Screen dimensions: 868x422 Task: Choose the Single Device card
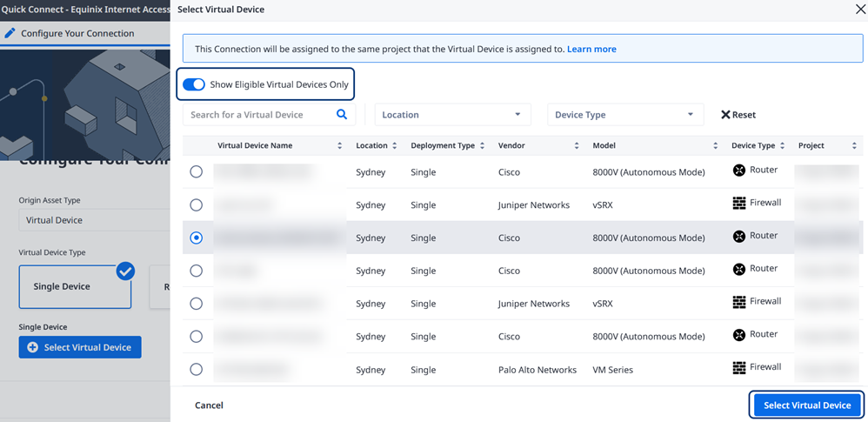point(75,286)
